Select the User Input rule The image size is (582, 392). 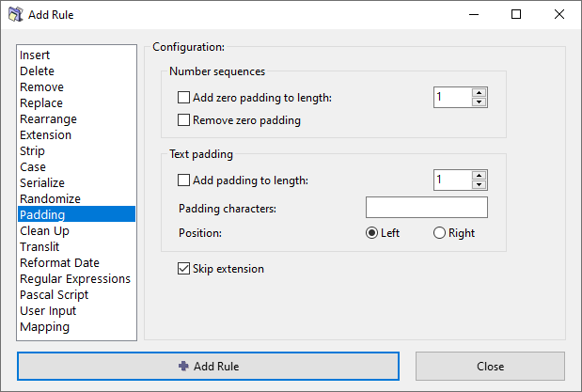click(76, 310)
